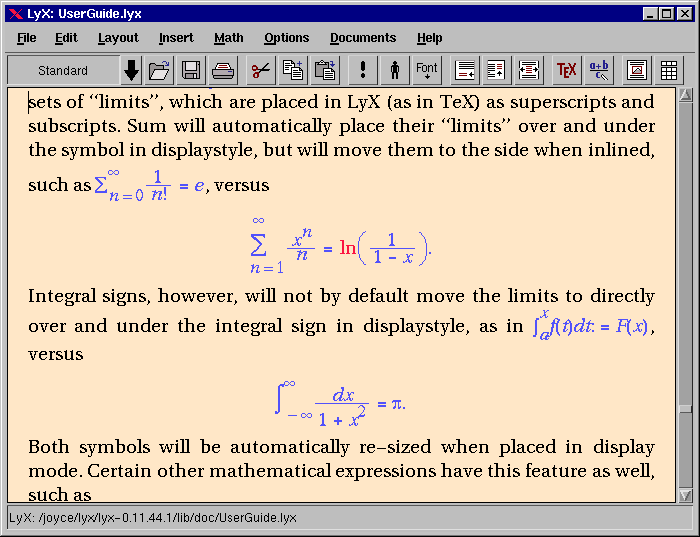Click the word 'Both' starting last paragraph

(x=49, y=447)
